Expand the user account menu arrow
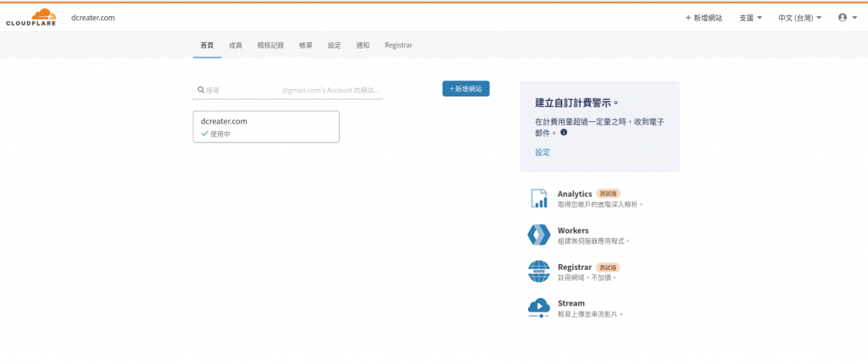This screenshot has height=364, width=868. 854,18
